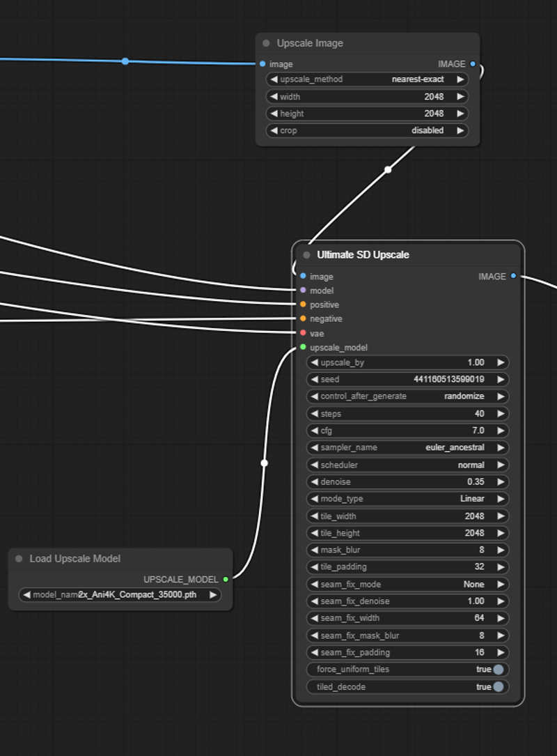The image size is (557, 756).
Task: Decrease denoise value with left arrow
Action: (315, 481)
